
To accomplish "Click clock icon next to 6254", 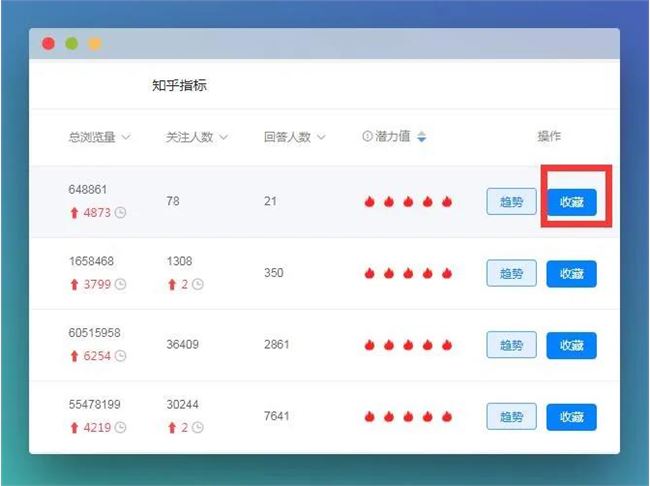I will (x=120, y=356).
